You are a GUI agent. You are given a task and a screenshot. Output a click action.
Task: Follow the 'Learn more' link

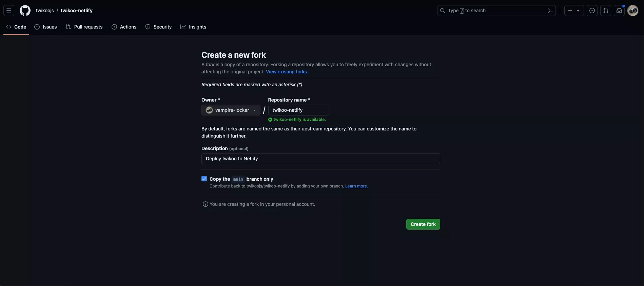356,186
